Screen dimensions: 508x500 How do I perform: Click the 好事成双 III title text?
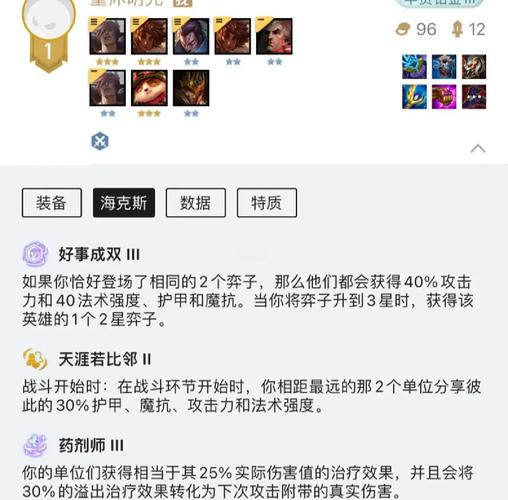click(99, 254)
